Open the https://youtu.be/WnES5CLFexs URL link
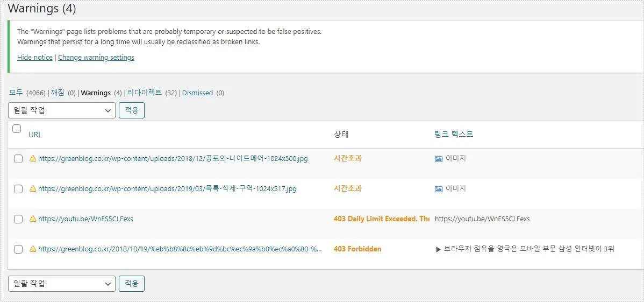This screenshot has width=644, height=302. coord(85,219)
